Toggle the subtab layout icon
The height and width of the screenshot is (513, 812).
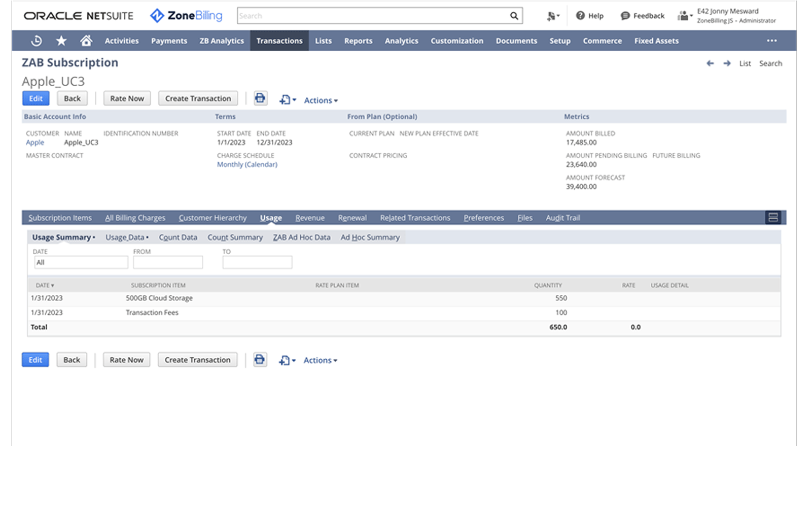coord(773,217)
